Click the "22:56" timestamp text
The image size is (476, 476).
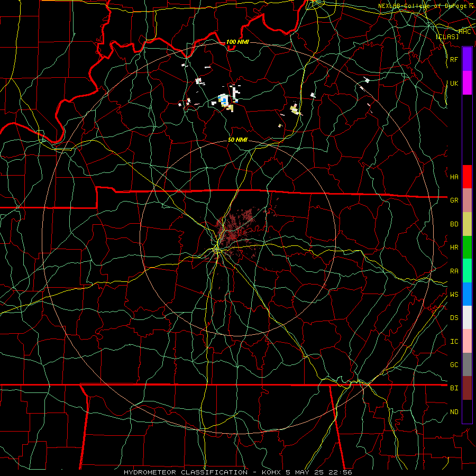pos(340,472)
